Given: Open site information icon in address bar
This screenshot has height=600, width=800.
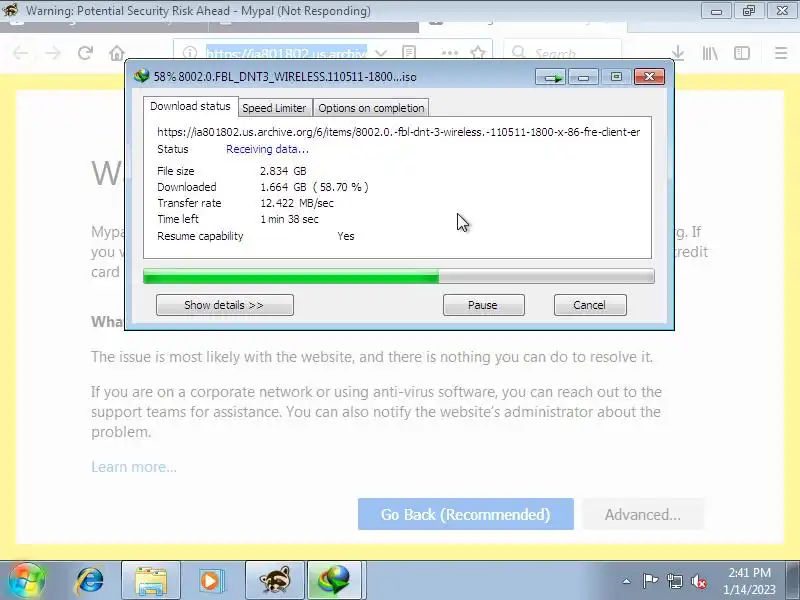Looking at the screenshot, I should click(x=190, y=53).
